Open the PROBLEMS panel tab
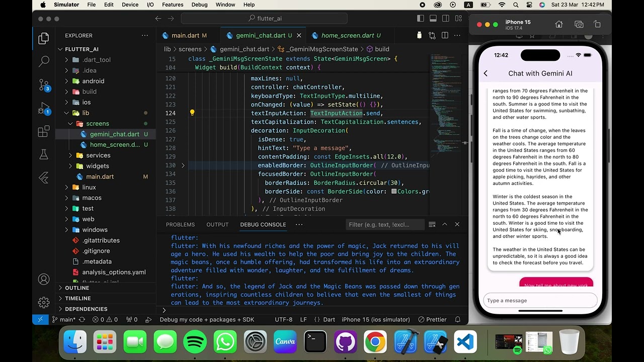The width and height of the screenshot is (644, 362). pyautogui.click(x=180, y=224)
